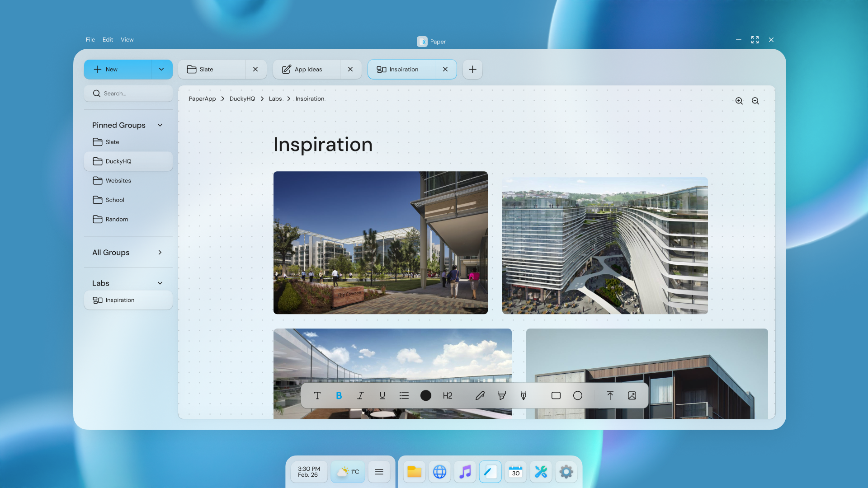
Task: Select the Pencil drawing tool
Action: pyautogui.click(x=480, y=396)
